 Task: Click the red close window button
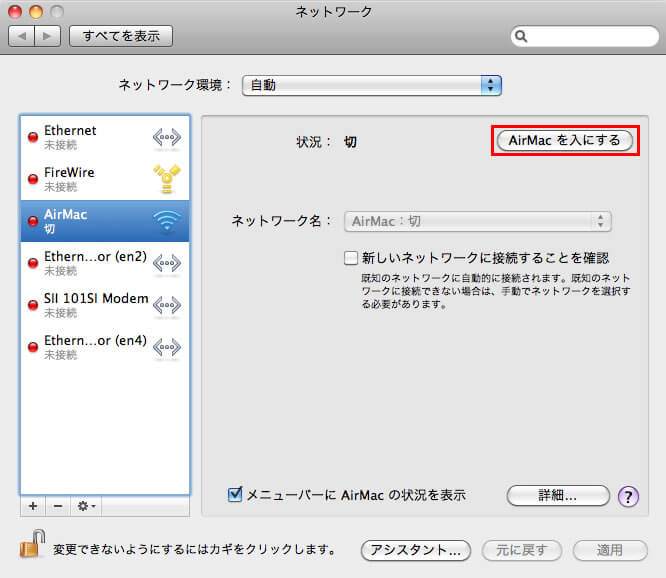pyautogui.click(x=15, y=11)
